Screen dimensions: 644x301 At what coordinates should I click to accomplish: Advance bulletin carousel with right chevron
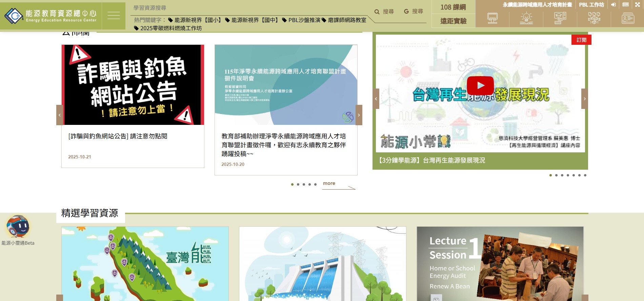(x=359, y=115)
